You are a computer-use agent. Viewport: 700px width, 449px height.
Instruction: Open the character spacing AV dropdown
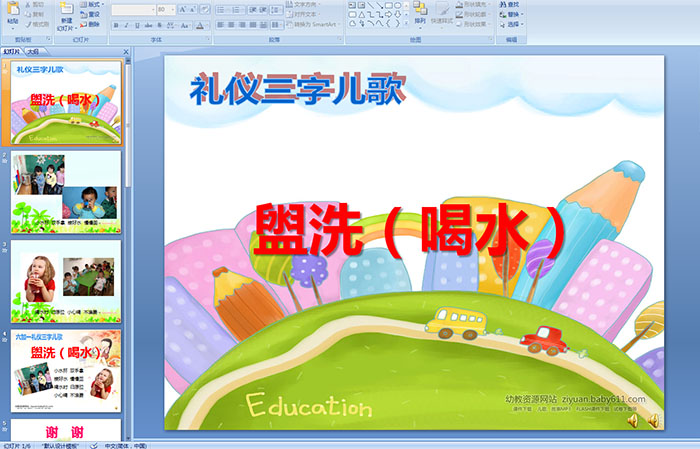(x=171, y=25)
